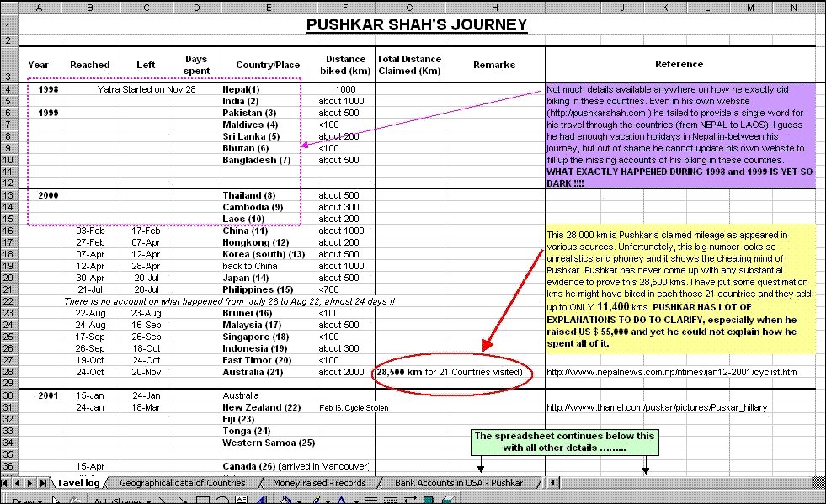
Task: Switch to Geographical data of Countries sheet
Action: click(x=183, y=483)
